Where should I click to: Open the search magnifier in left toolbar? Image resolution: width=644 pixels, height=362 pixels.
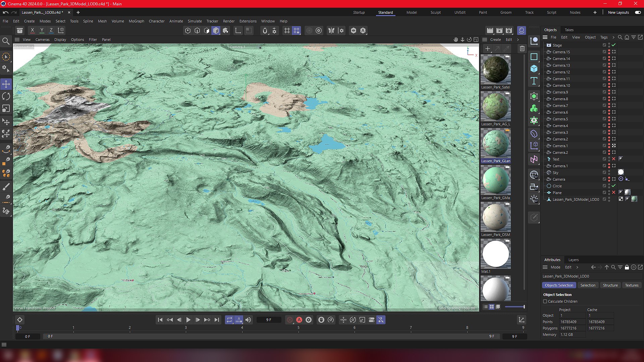[6, 41]
